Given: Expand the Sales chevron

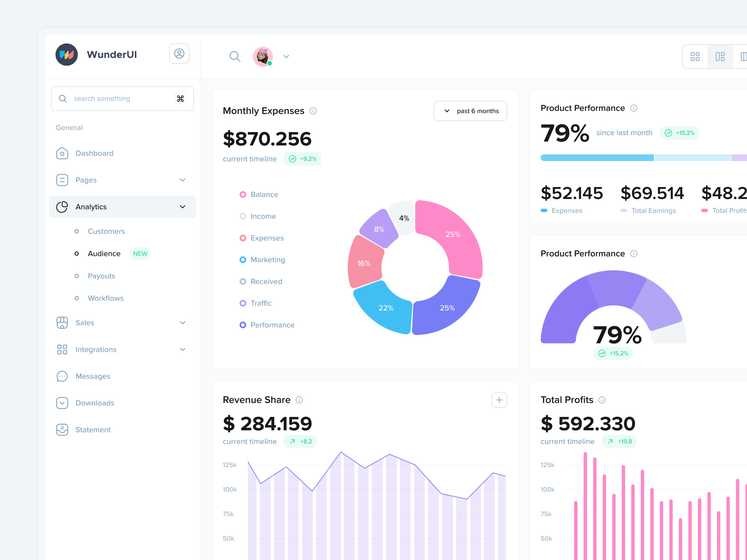Looking at the screenshot, I should [183, 323].
